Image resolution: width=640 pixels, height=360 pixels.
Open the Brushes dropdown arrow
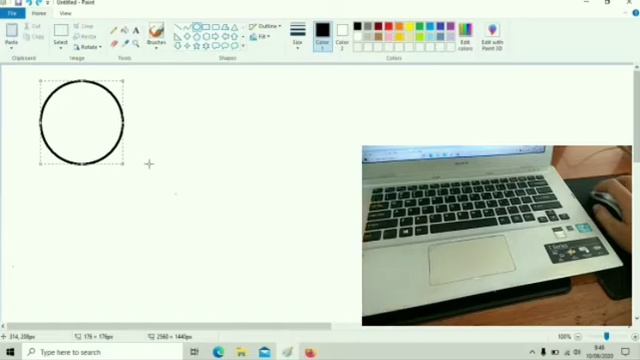coord(156,48)
